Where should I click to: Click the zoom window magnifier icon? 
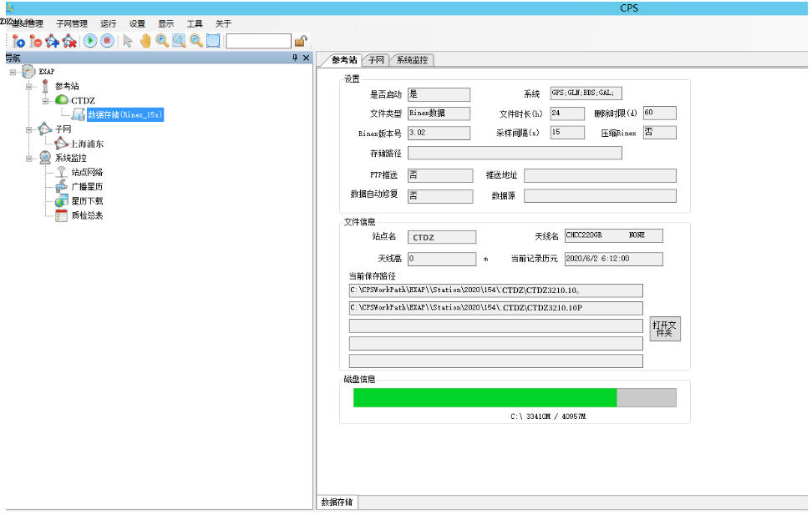(x=179, y=41)
